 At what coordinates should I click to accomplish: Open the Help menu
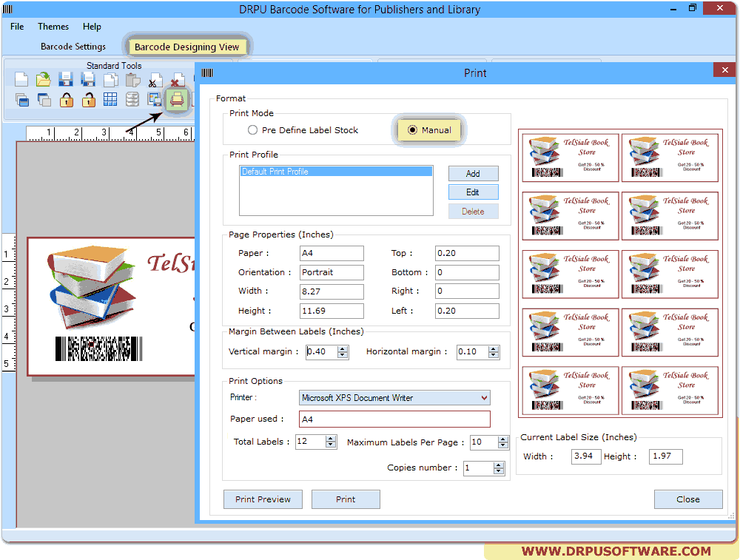92,27
